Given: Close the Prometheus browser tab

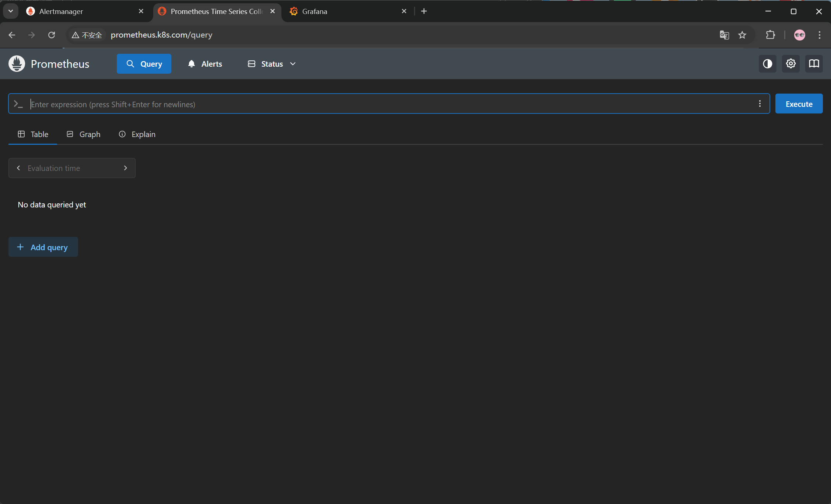Looking at the screenshot, I should tap(273, 11).
